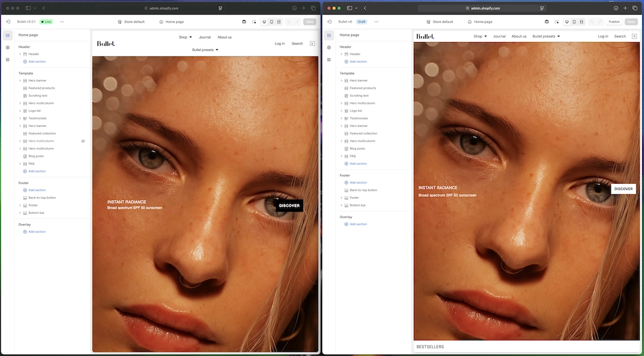Undo last change in Bullet v6 window
Screen dimensions: 644x356
[591, 22]
